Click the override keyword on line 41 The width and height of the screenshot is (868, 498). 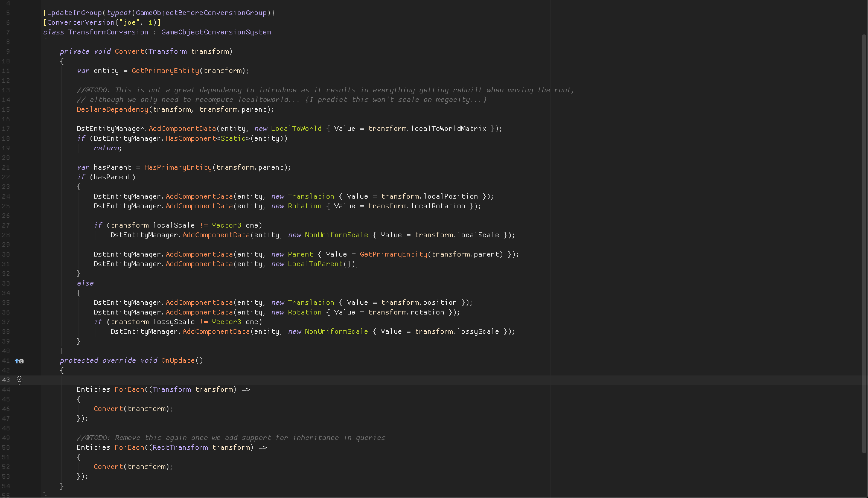[x=119, y=361]
